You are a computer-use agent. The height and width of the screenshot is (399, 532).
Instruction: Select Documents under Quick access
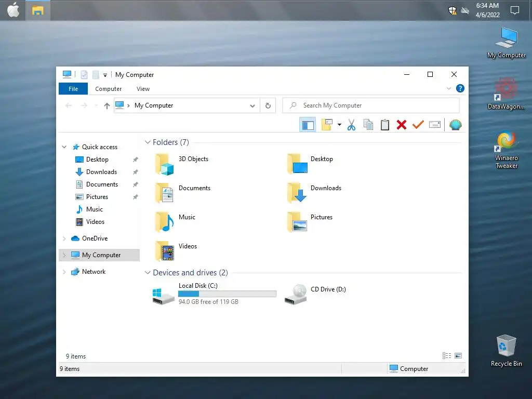point(102,184)
